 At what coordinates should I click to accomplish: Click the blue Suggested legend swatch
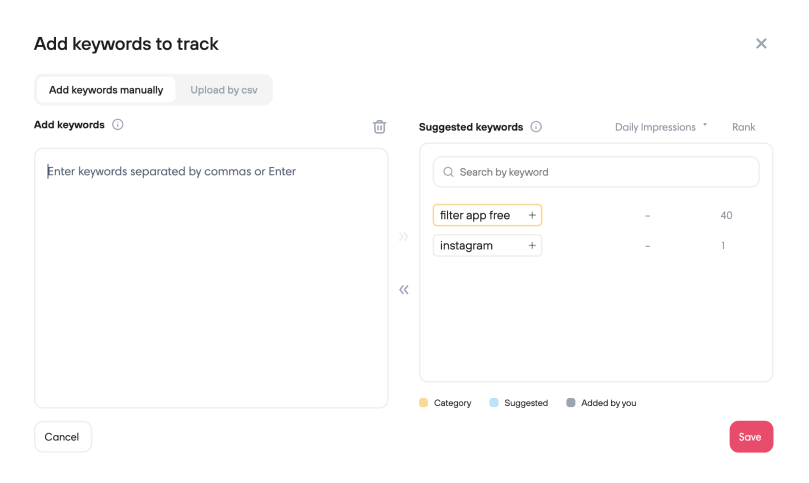coord(494,403)
